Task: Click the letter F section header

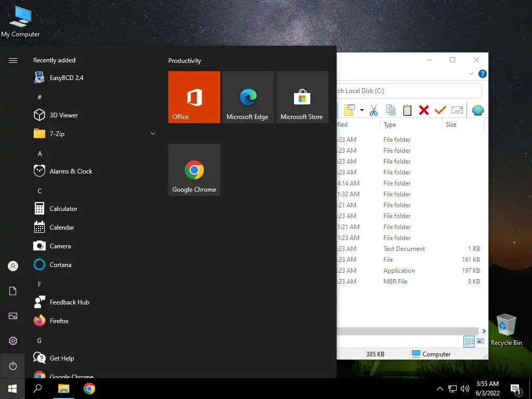Action: click(39, 284)
